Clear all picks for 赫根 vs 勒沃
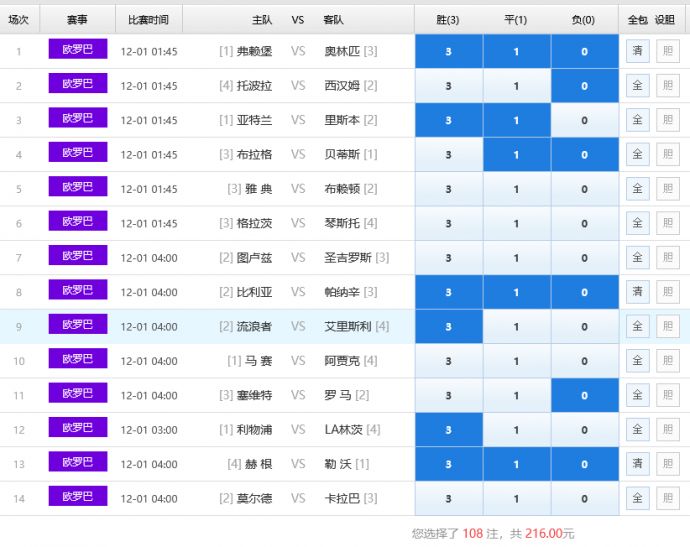Viewport: 690px width, 547px height. coord(637,464)
